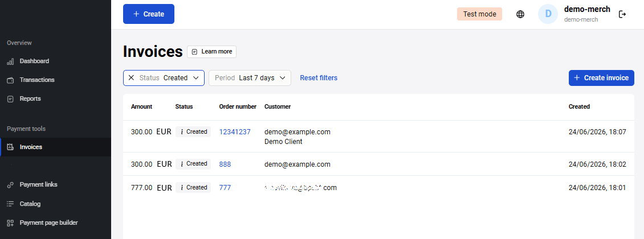Viewport: 644px width, 239px height.
Task: Click the Learn more button
Action: click(211, 52)
